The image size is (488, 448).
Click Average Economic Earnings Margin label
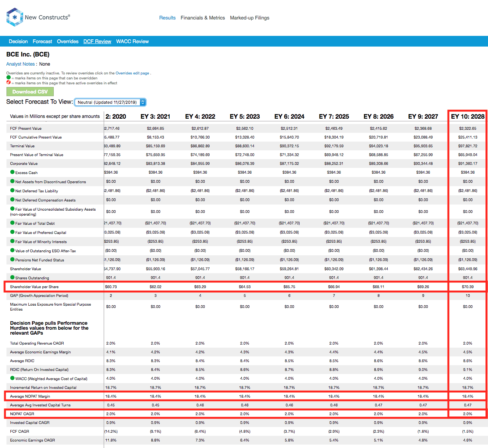(40, 352)
